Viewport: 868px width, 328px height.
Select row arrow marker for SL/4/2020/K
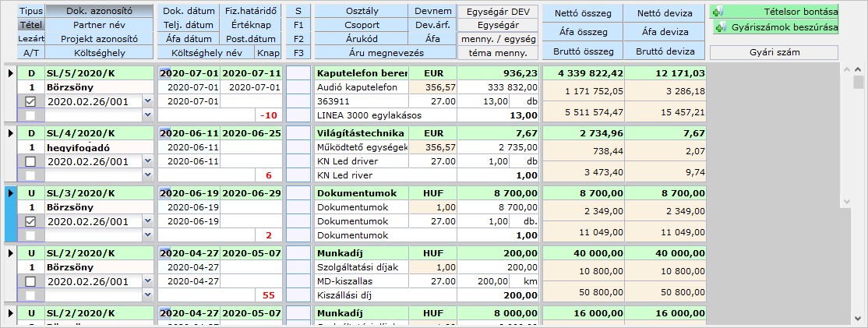10,133
